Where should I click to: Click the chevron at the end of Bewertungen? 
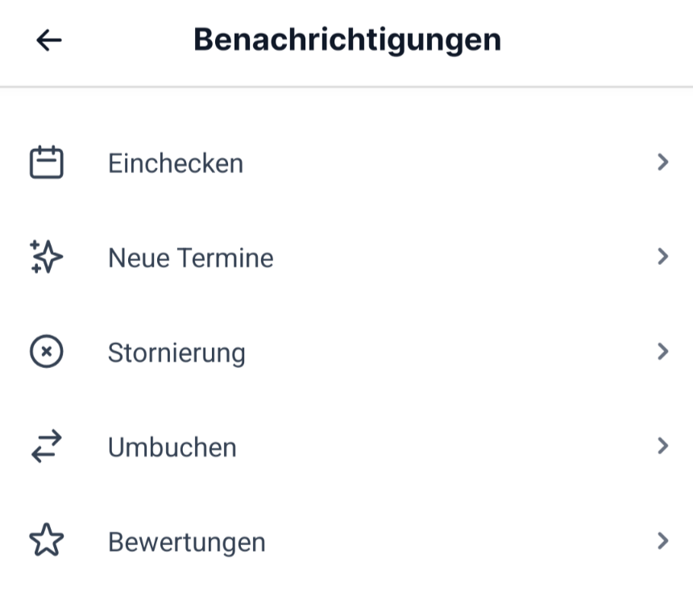pos(662,541)
